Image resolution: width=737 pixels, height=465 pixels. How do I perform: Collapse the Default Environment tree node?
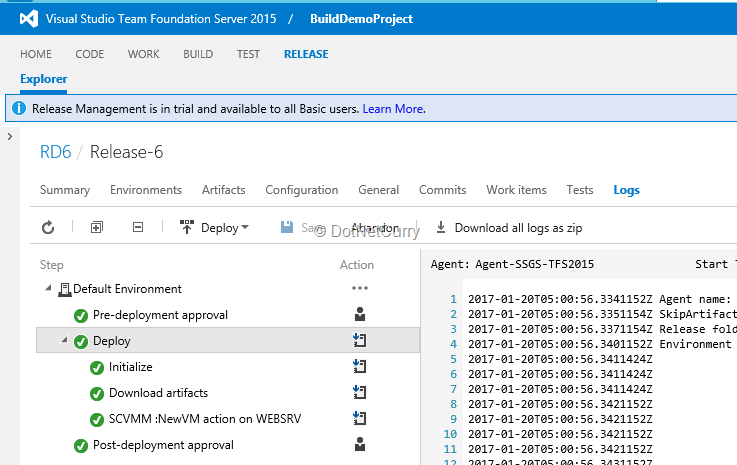click(48, 288)
